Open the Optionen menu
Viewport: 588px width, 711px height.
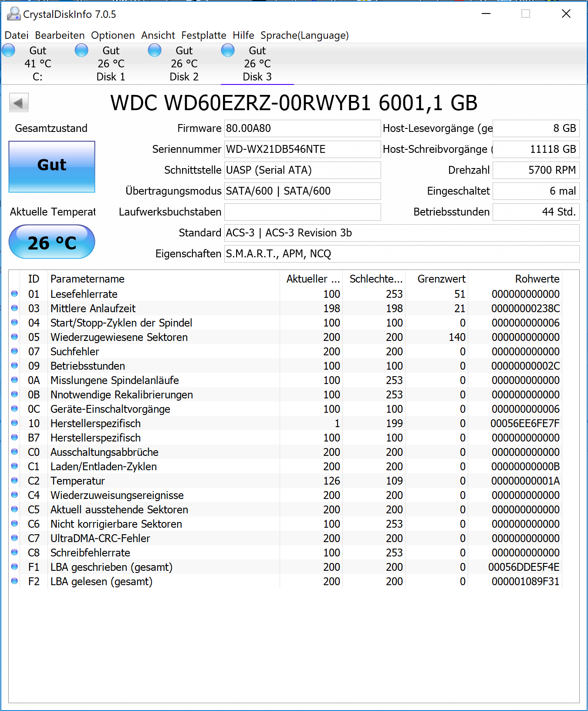pyautogui.click(x=113, y=35)
